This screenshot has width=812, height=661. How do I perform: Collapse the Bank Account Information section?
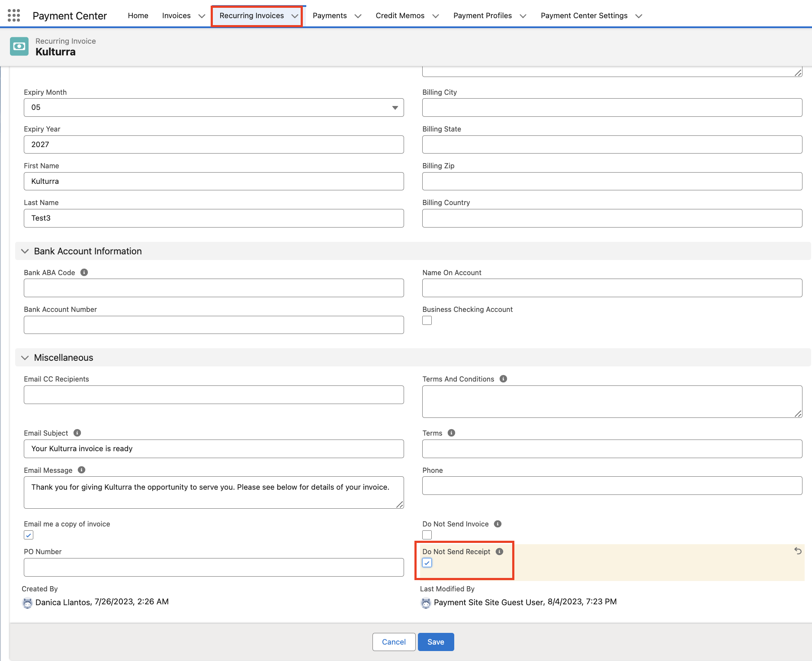pyautogui.click(x=25, y=251)
